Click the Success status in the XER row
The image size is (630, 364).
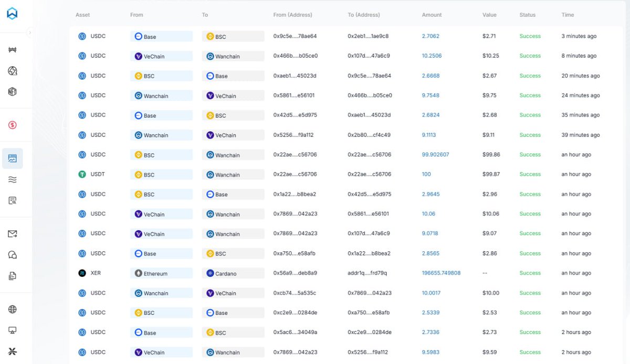tap(530, 273)
